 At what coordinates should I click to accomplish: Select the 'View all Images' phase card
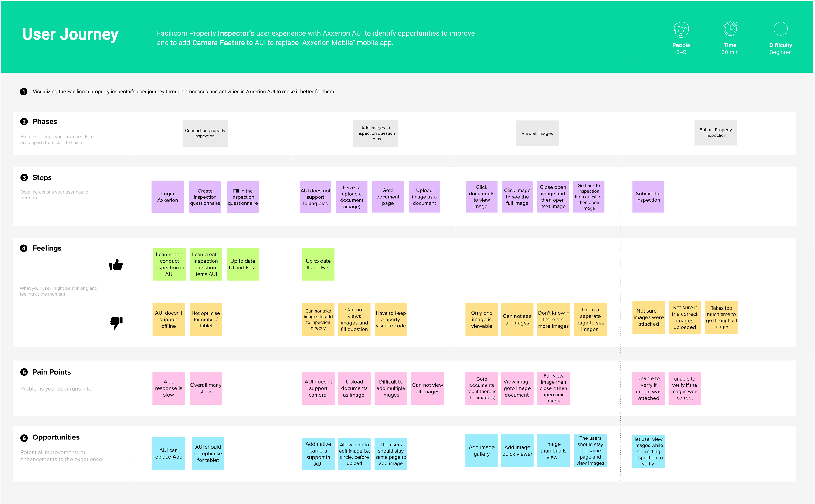pyautogui.click(x=537, y=133)
